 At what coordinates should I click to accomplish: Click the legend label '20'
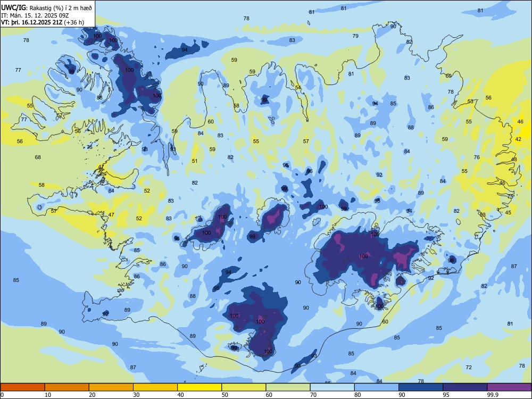[x=92, y=395]
